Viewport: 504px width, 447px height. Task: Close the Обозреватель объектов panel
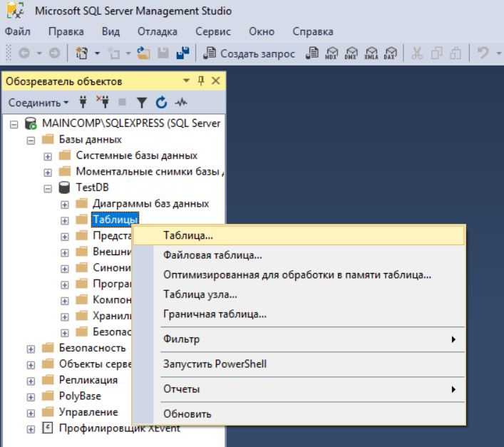click(215, 81)
